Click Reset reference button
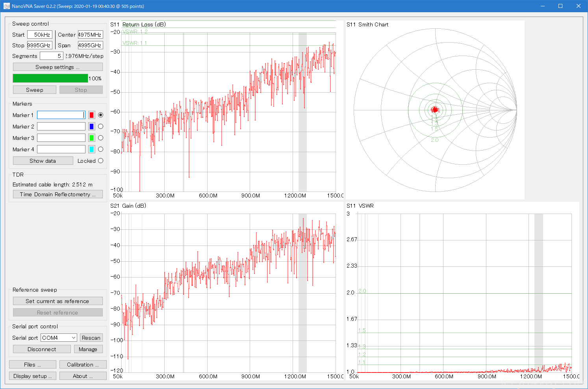Image resolution: width=588 pixels, height=389 pixels. point(58,313)
